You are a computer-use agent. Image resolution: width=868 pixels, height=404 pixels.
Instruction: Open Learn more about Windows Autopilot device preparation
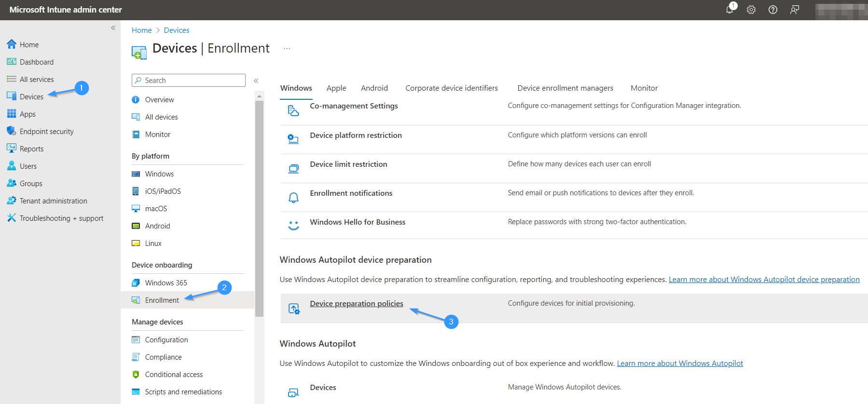tap(764, 279)
